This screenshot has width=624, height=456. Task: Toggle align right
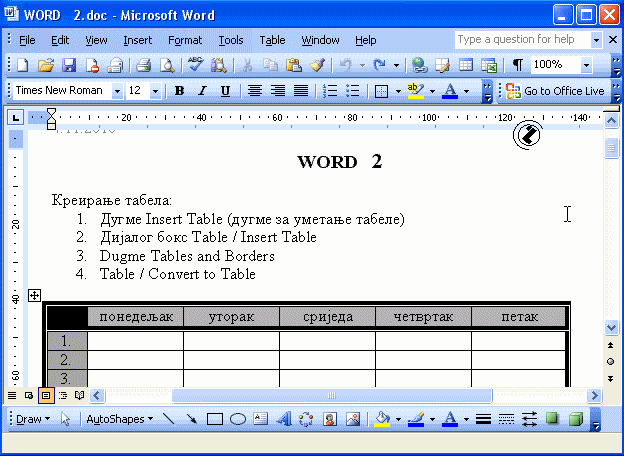(x=278, y=91)
